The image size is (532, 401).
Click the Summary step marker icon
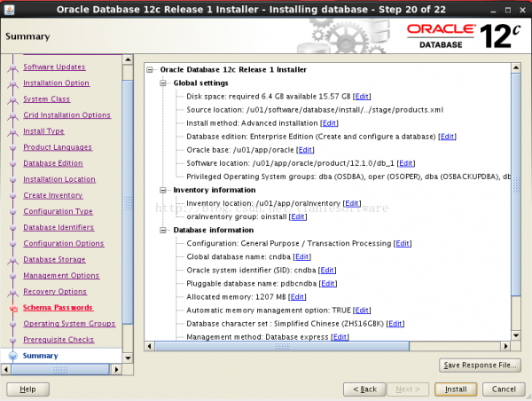pyautogui.click(x=13, y=356)
